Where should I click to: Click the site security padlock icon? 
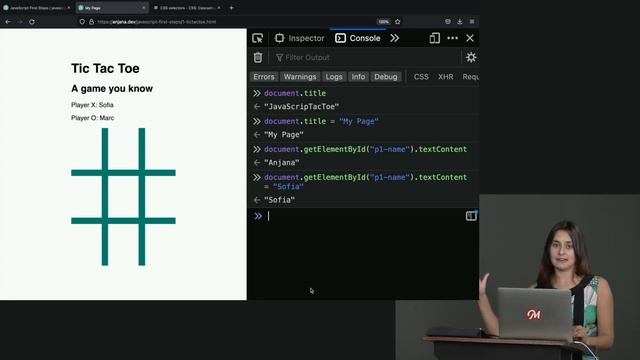click(x=91, y=22)
